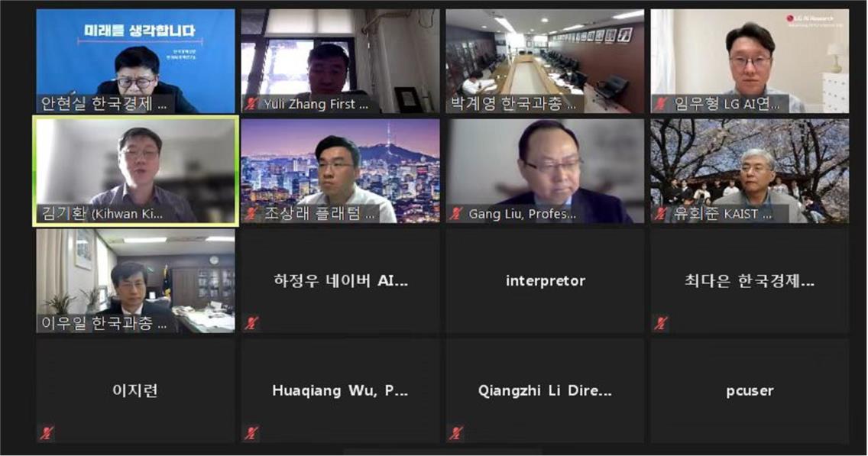Click the Huaqiang Wu name text
Image resolution: width=868 pixels, height=456 pixels.
click(x=340, y=391)
